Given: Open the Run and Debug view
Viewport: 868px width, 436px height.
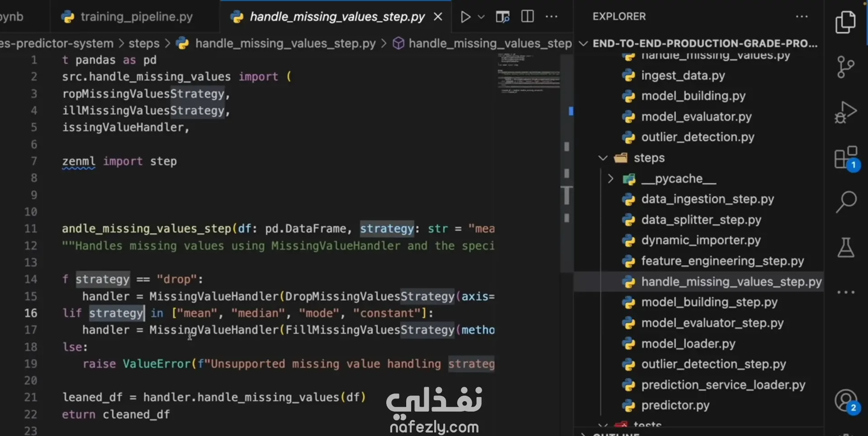Looking at the screenshot, I should coord(845,112).
